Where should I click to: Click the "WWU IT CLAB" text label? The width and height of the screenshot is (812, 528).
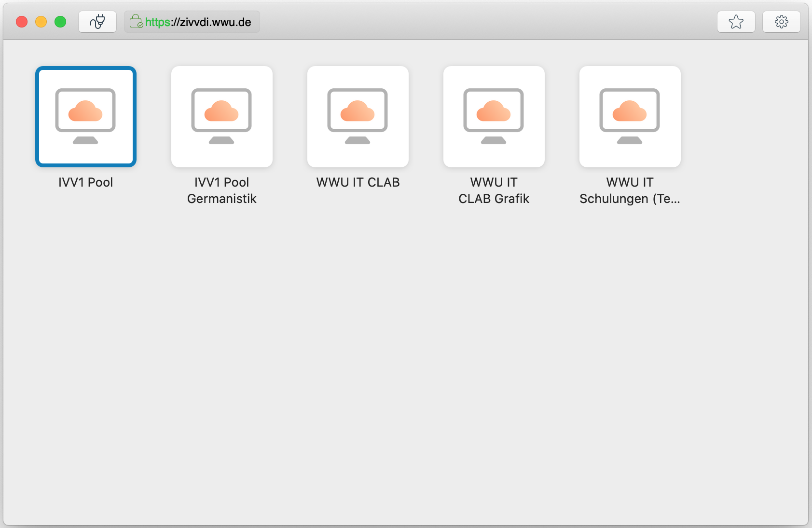[358, 182]
